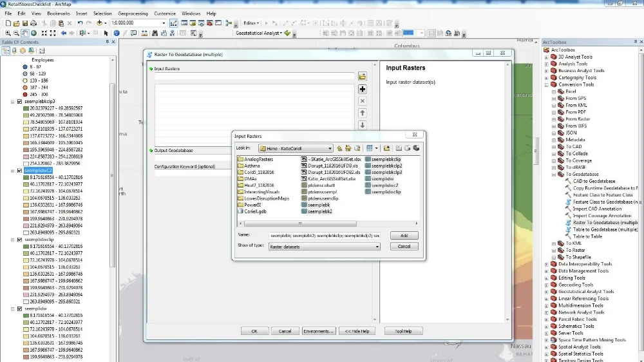Uncheck the seemplidwC2 layer visibility checkbox
Screen dimensions: 644x362
point(19,171)
